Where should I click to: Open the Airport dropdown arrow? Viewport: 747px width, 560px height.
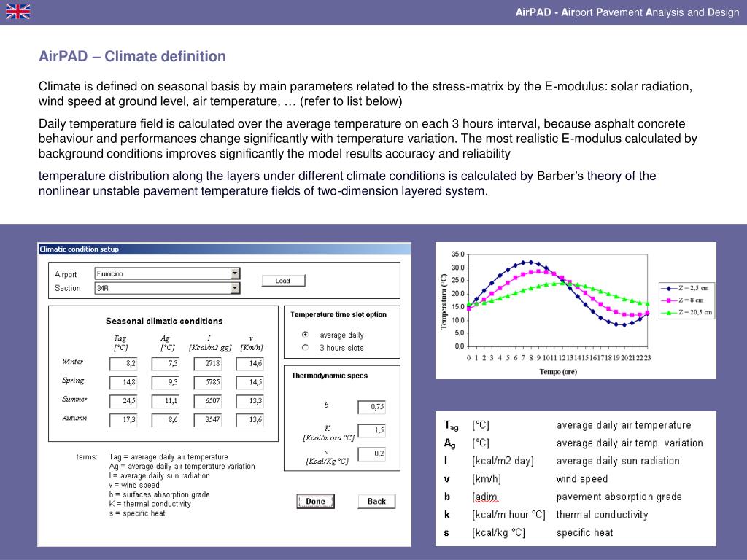pos(235,274)
